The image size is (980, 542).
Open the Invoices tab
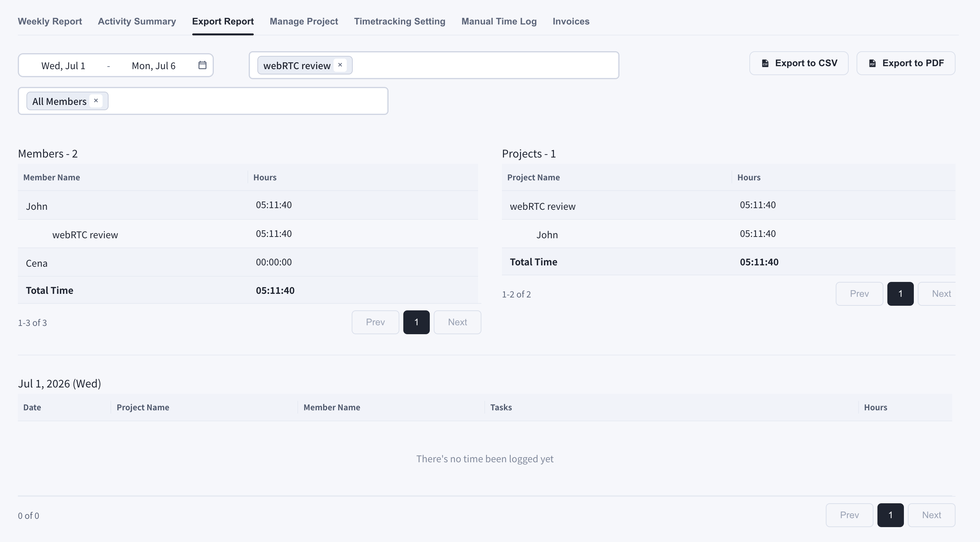(x=571, y=21)
